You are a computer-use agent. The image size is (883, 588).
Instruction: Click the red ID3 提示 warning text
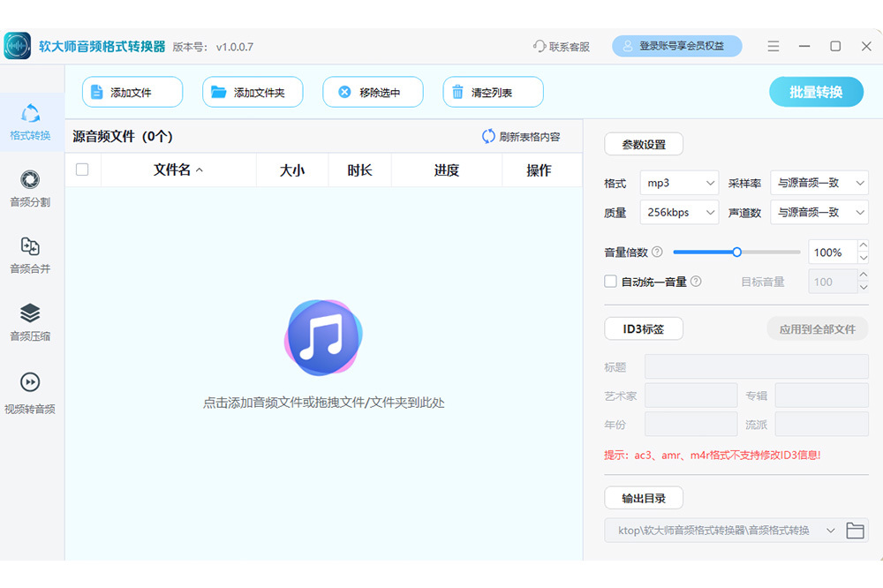coord(713,455)
